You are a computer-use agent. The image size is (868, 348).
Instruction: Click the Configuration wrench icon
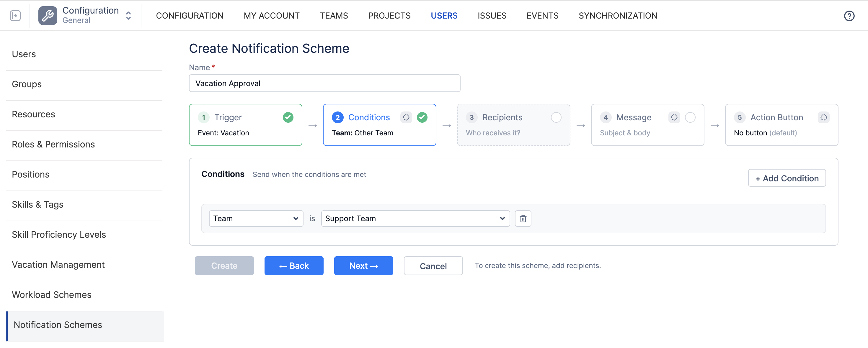point(48,15)
